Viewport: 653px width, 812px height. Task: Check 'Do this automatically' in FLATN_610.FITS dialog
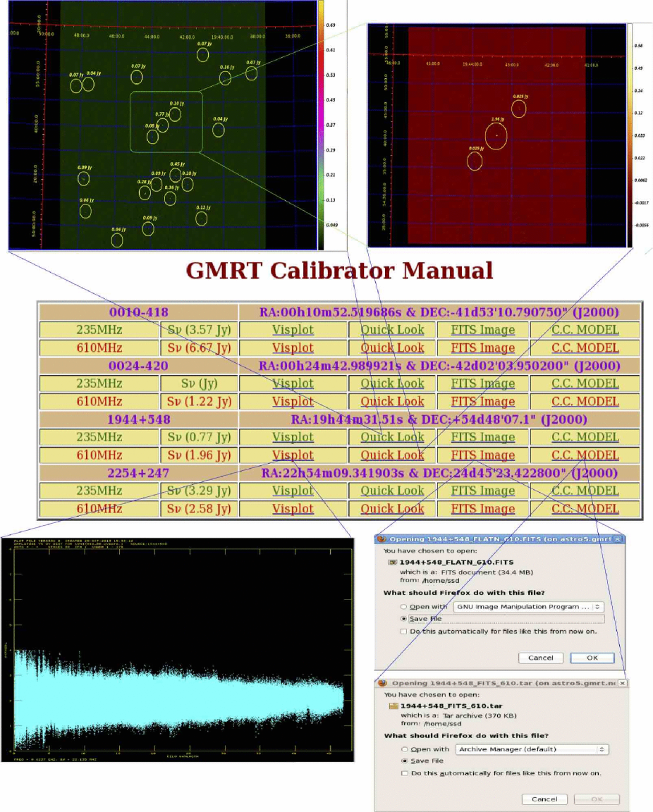(404, 632)
